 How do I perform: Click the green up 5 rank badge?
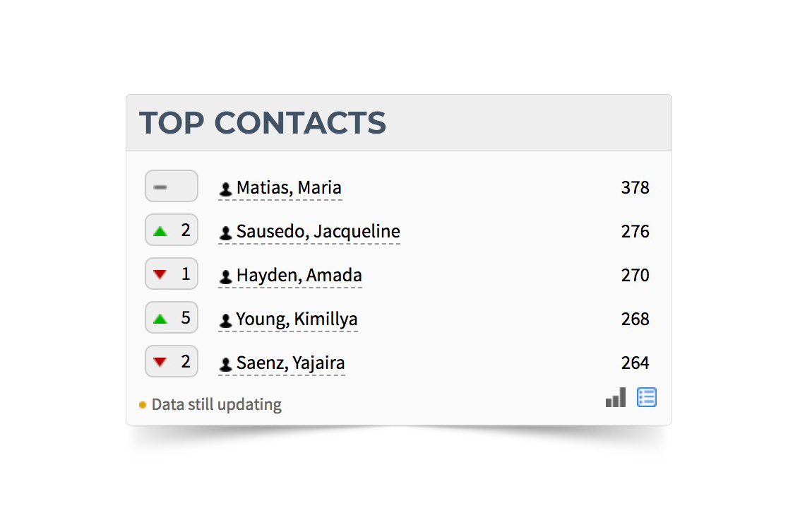tap(172, 317)
